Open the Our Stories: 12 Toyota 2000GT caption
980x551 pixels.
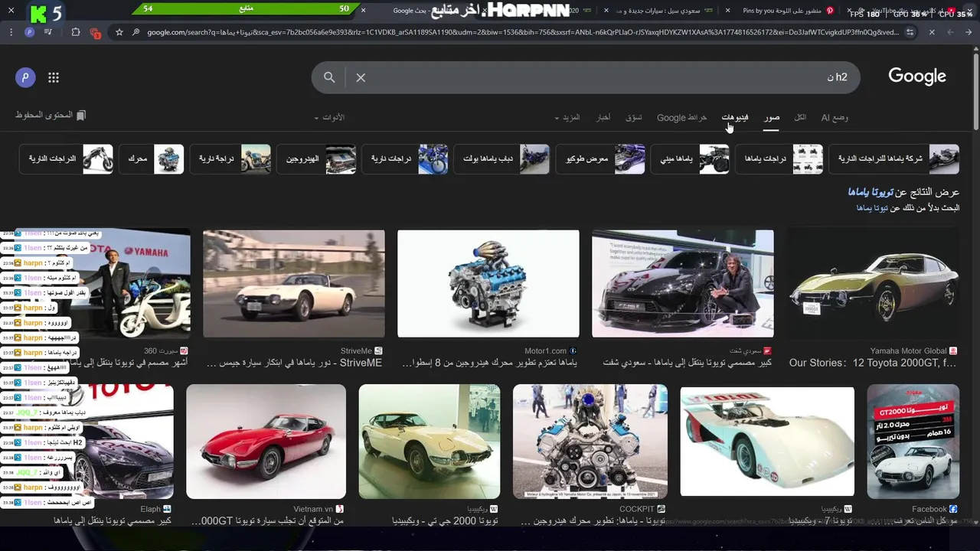(872, 363)
